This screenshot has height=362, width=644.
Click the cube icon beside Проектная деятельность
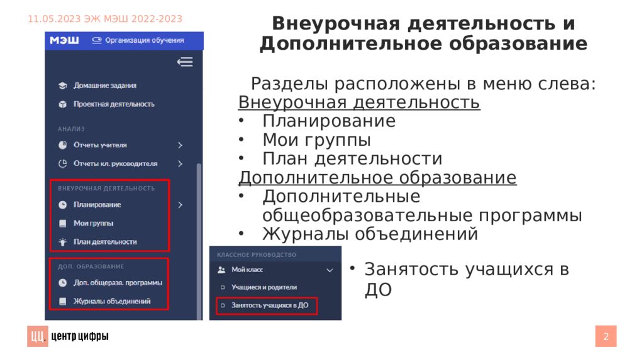click(62, 104)
